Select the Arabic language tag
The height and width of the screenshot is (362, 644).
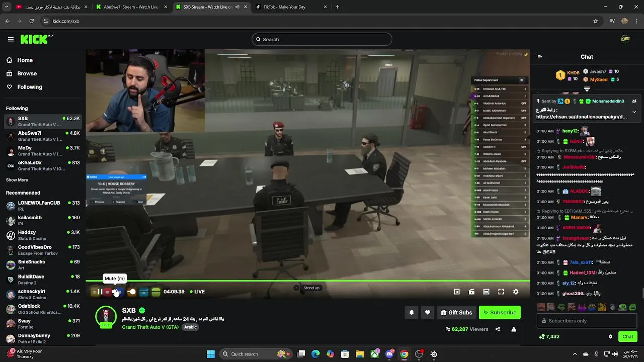pyautogui.click(x=190, y=327)
